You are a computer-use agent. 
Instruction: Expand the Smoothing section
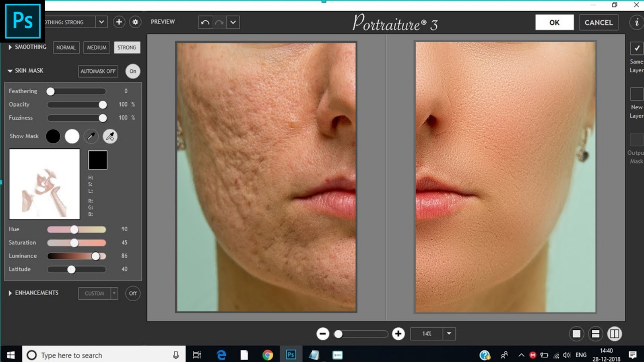point(10,47)
